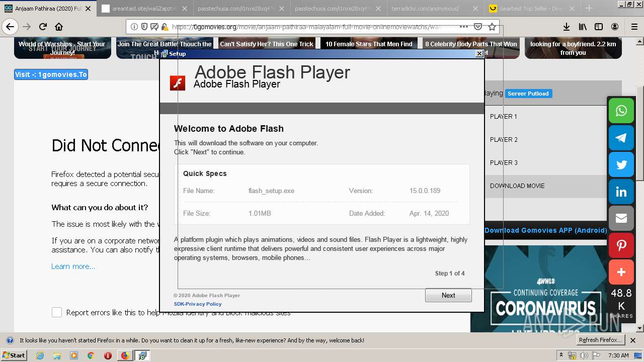Save page to Pocket icon
Image resolution: width=644 pixels, height=362 pixels.
pyautogui.click(x=478, y=27)
